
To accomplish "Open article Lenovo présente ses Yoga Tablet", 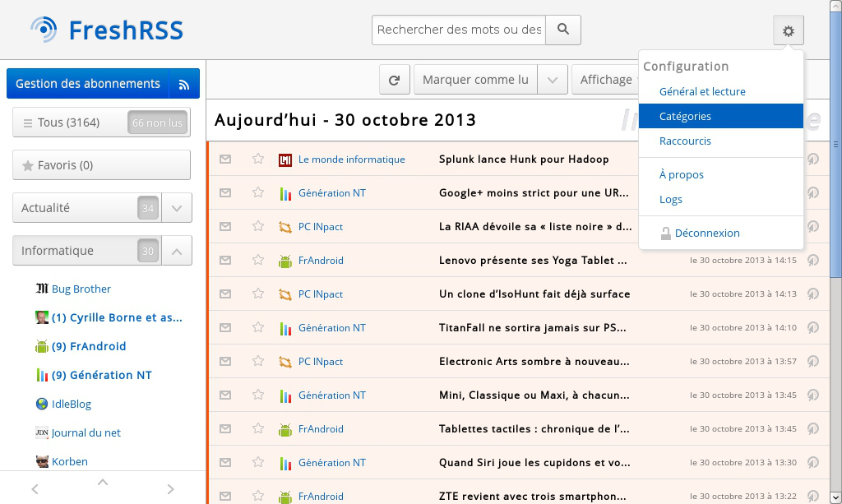I will pos(533,261).
